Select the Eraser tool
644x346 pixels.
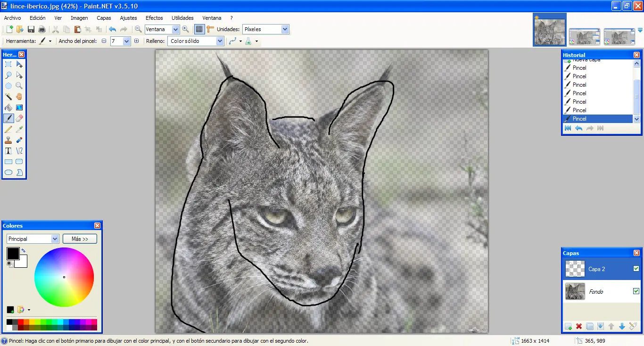[x=19, y=118]
